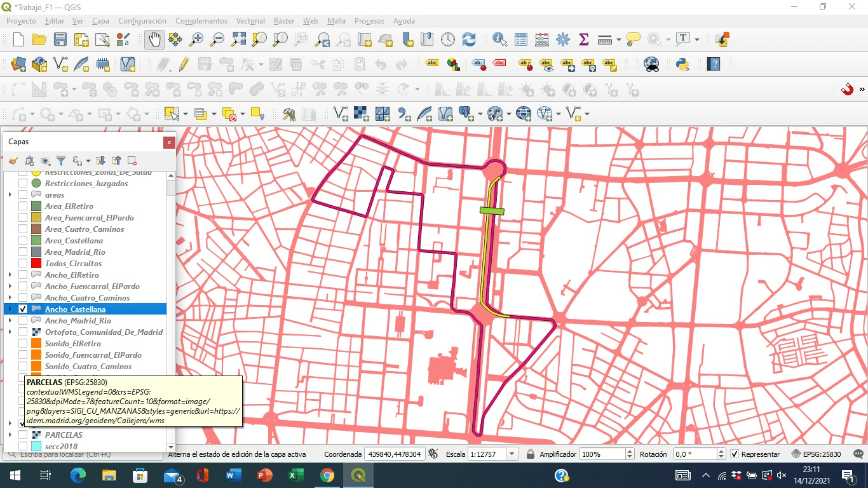This screenshot has height=488, width=868.
Task: Click the Coordenada input field
Action: pos(394,454)
